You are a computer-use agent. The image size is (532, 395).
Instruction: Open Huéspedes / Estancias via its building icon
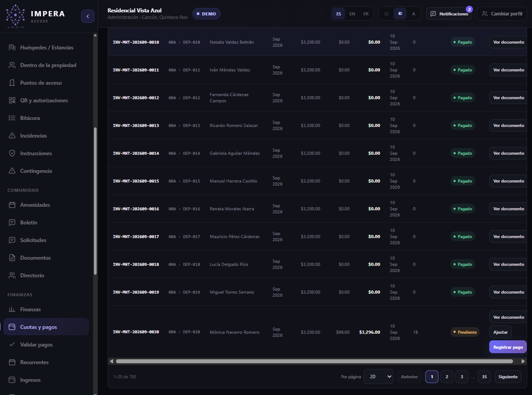12,48
